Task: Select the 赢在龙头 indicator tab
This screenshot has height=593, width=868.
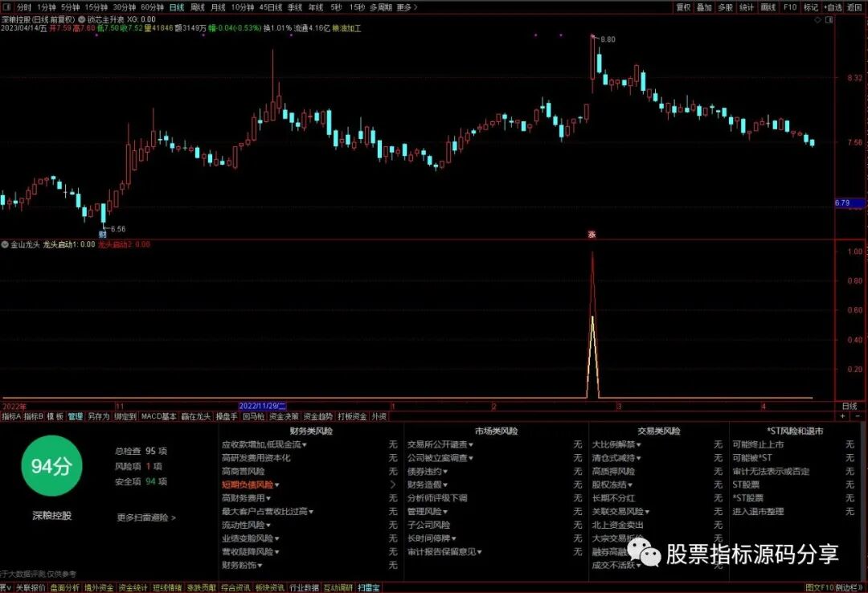Action: (196, 416)
